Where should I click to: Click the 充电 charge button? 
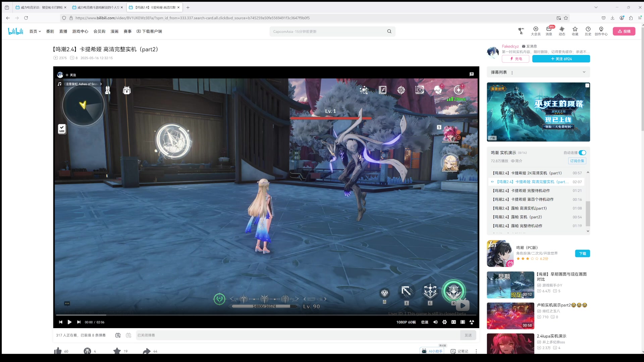tap(516, 59)
